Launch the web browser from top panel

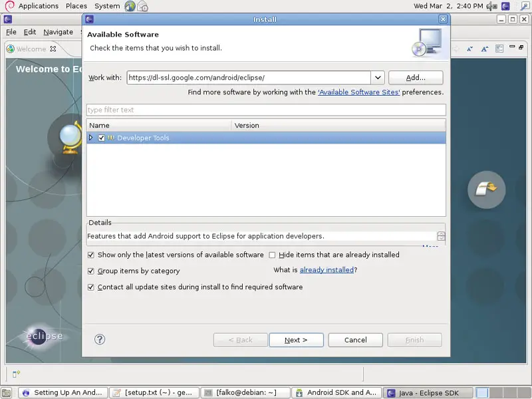click(130, 6)
